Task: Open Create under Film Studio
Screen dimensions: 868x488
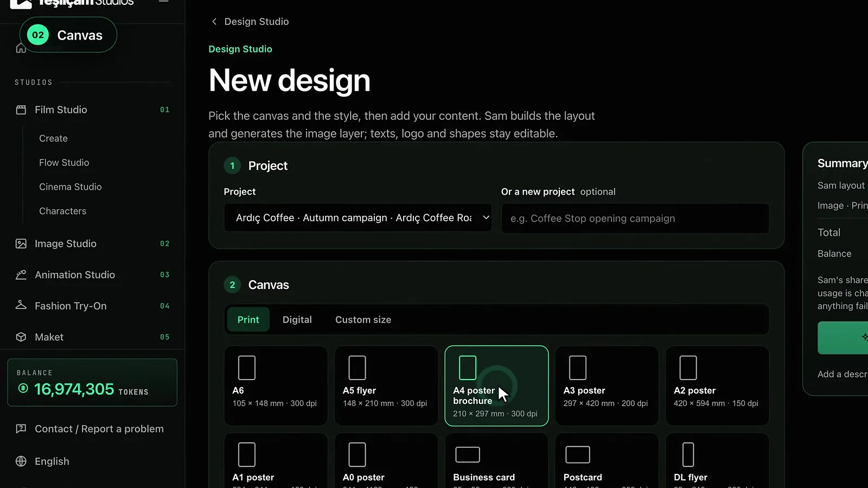Action: pos(53,138)
